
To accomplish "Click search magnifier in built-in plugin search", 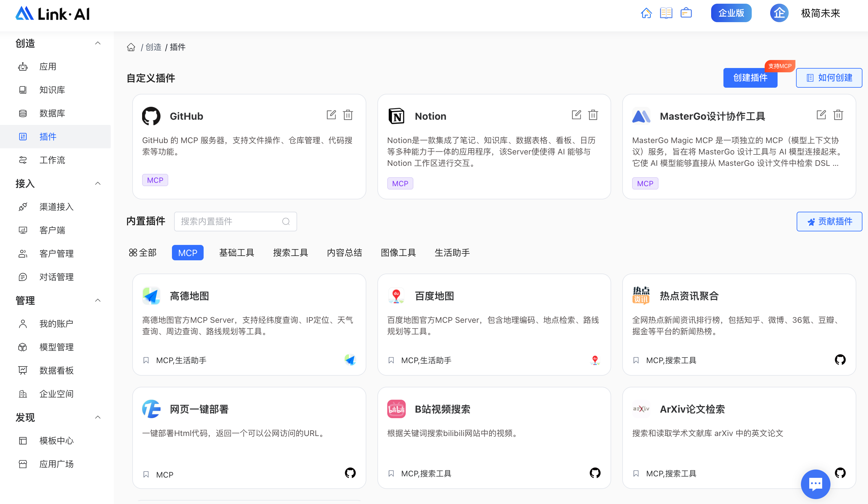I will click(286, 222).
